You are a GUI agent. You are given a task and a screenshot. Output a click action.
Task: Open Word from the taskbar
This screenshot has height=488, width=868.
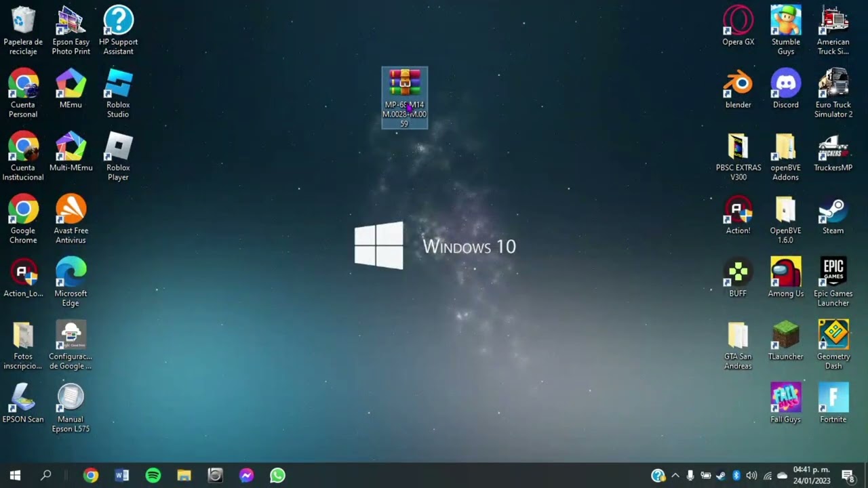[x=121, y=475]
